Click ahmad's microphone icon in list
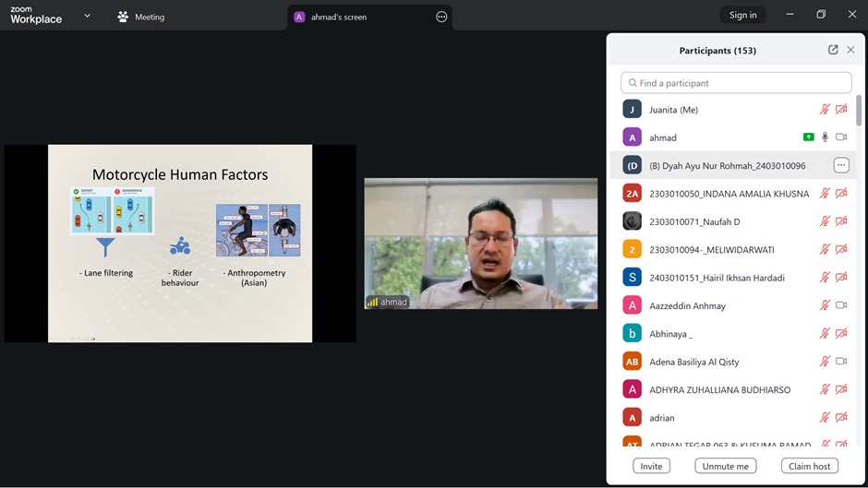The image size is (868, 488). pyautogui.click(x=825, y=137)
